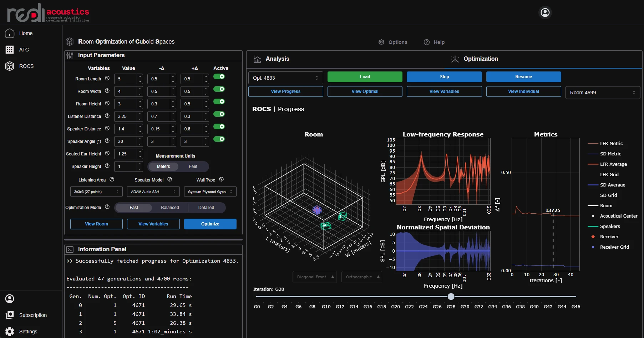Disable the Room Length active toggle

219,76
